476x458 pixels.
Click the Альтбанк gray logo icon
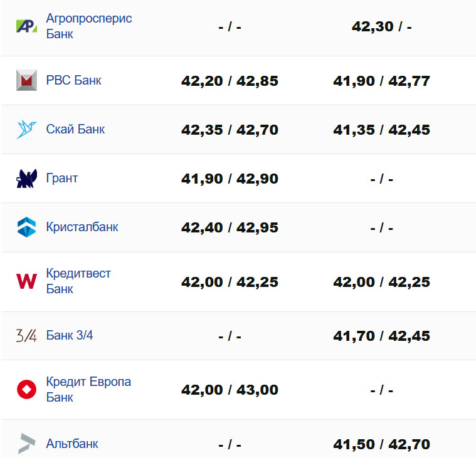26,444
